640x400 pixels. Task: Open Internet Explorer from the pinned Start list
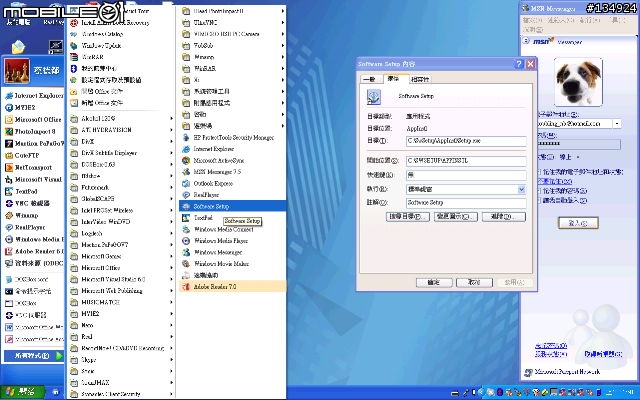tap(33, 96)
